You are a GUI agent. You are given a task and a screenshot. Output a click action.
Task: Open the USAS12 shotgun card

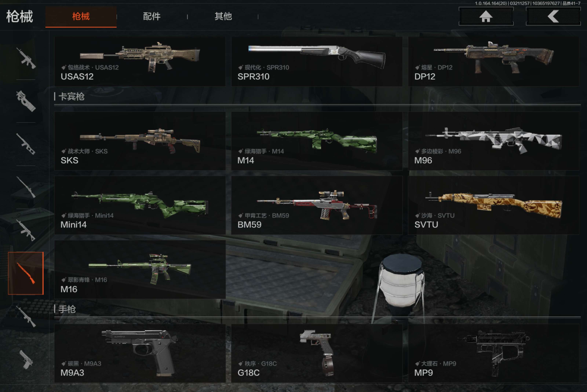[140, 61]
